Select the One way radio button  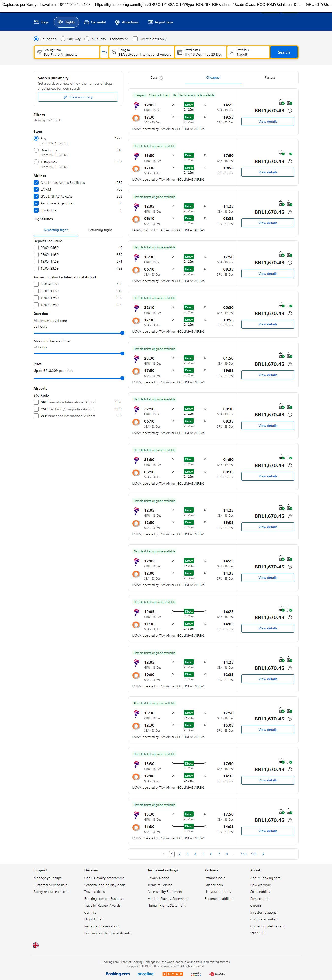[x=63, y=39]
